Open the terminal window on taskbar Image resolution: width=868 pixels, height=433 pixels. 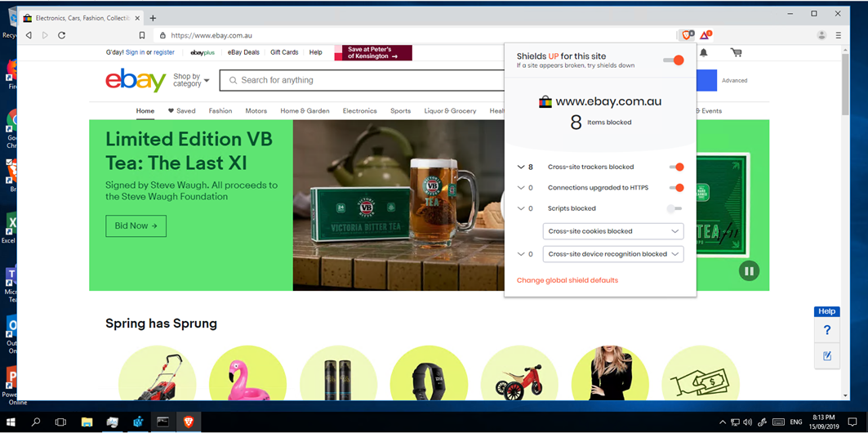coord(162,422)
